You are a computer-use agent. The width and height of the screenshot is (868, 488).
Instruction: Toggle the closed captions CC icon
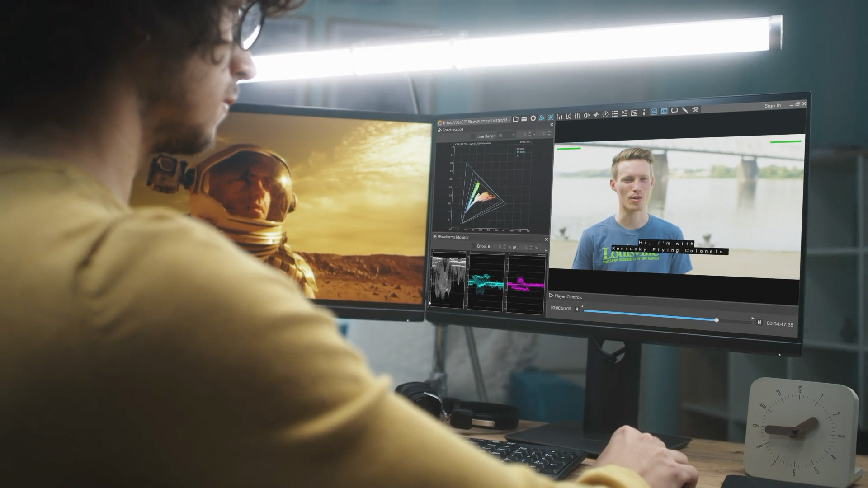pyautogui.click(x=654, y=112)
